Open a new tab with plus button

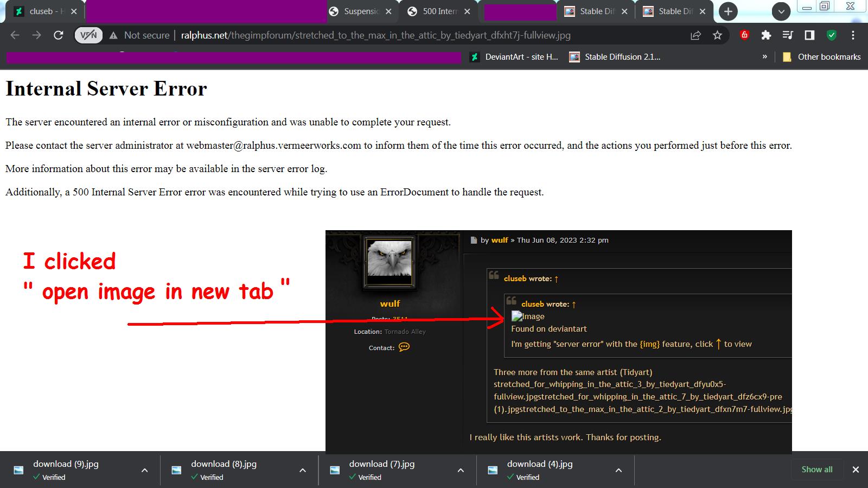[x=728, y=11]
